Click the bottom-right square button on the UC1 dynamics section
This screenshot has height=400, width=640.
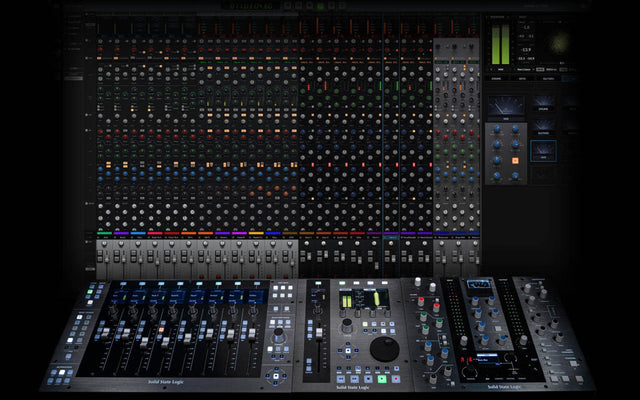[x=580, y=379]
